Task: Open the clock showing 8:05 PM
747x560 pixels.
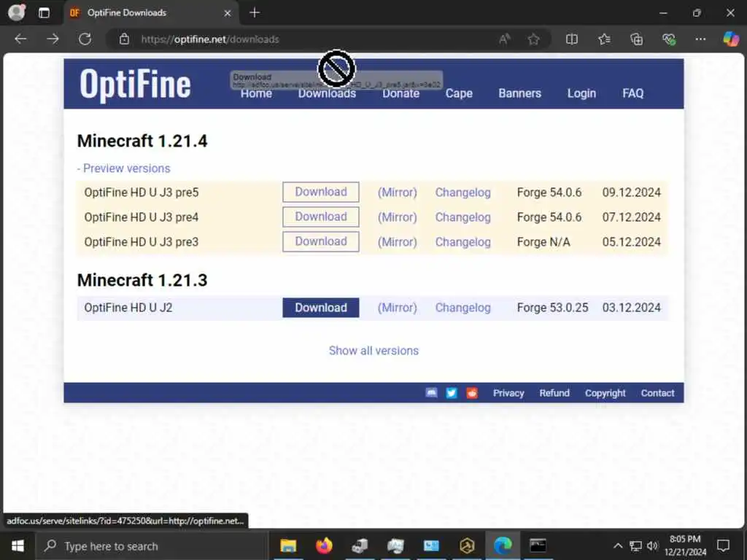Action: point(685,545)
